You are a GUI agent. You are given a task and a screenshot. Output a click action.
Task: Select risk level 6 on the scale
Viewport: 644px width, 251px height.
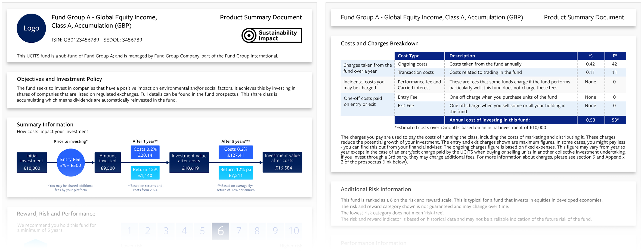(221, 231)
